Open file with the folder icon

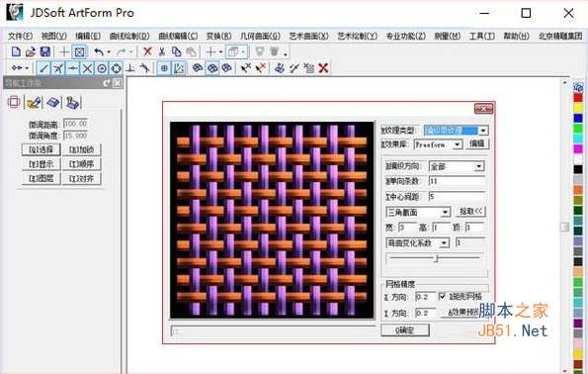pos(30,51)
